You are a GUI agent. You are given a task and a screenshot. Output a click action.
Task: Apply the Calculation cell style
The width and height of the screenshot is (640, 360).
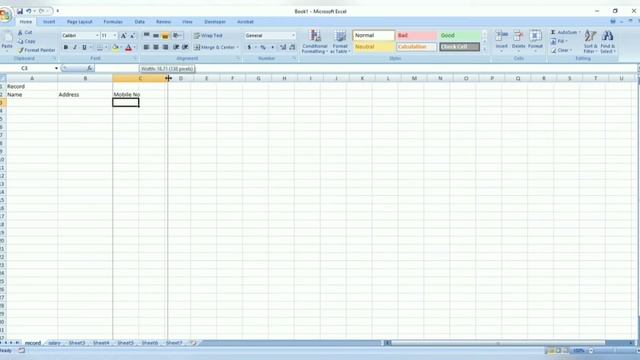pyautogui.click(x=416, y=47)
